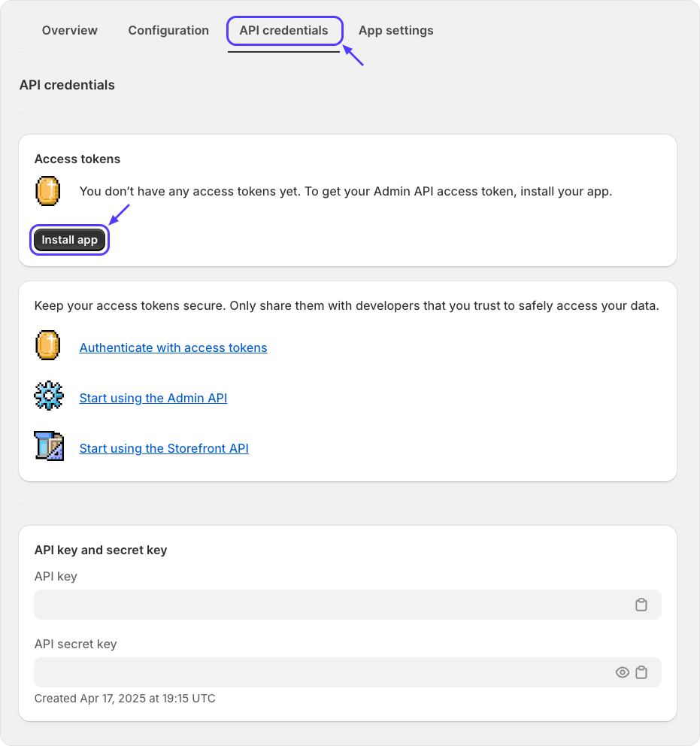Copy the API secret key using the clipboard icon

(641, 672)
